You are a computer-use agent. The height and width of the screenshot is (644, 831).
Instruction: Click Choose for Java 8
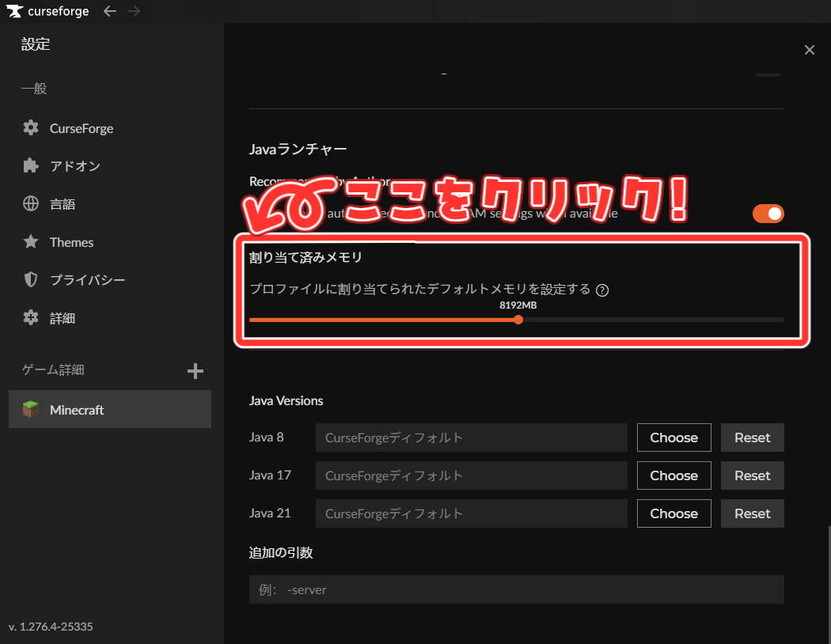(674, 437)
